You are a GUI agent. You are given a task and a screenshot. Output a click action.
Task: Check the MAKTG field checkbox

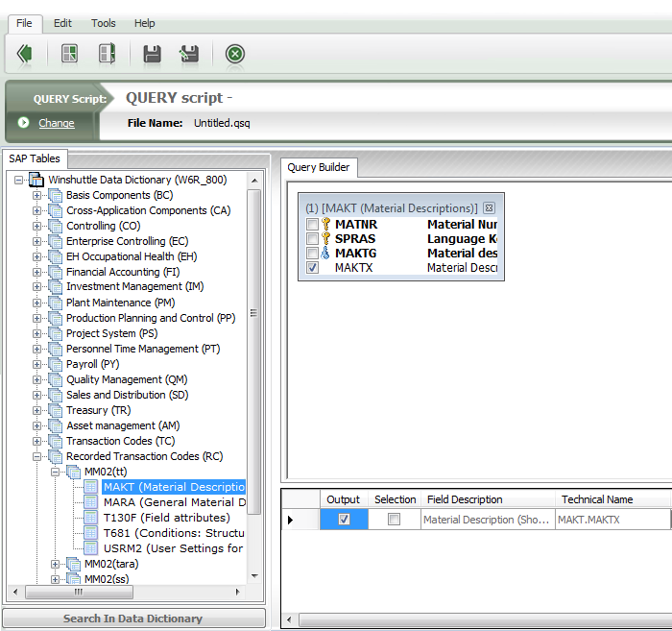[x=312, y=253]
